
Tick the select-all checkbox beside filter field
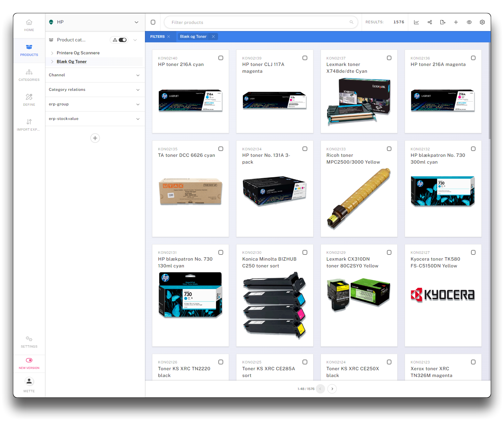coord(153,22)
